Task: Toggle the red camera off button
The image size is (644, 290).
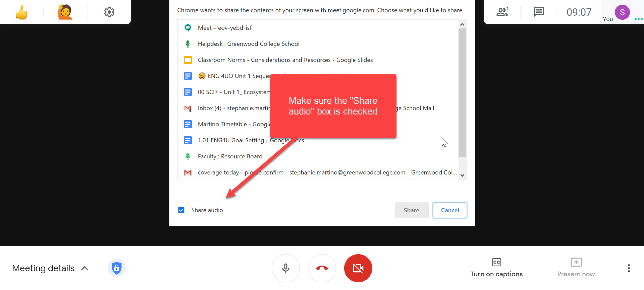Action: [358, 268]
